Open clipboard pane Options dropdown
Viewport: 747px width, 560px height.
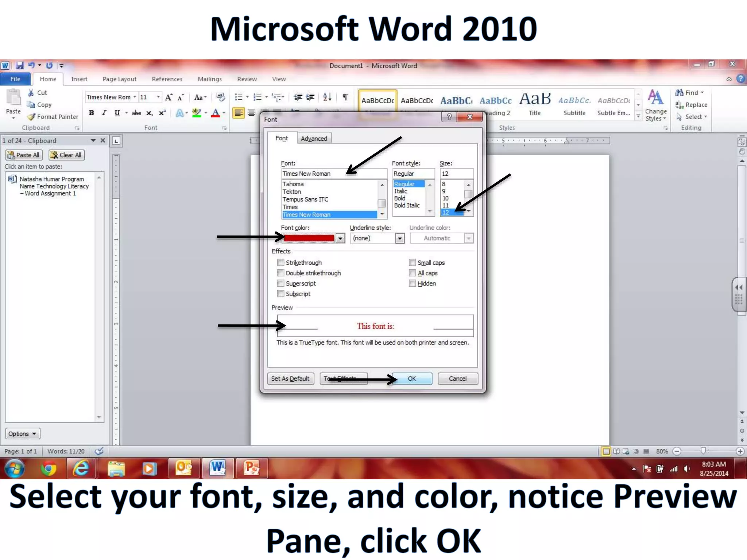pyautogui.click(x=23, y=434)
